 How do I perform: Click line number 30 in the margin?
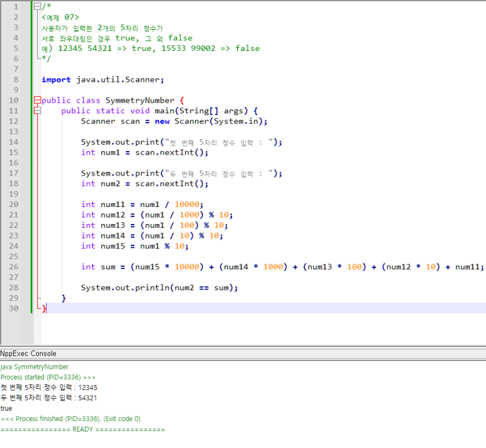(x=14, y=308)
